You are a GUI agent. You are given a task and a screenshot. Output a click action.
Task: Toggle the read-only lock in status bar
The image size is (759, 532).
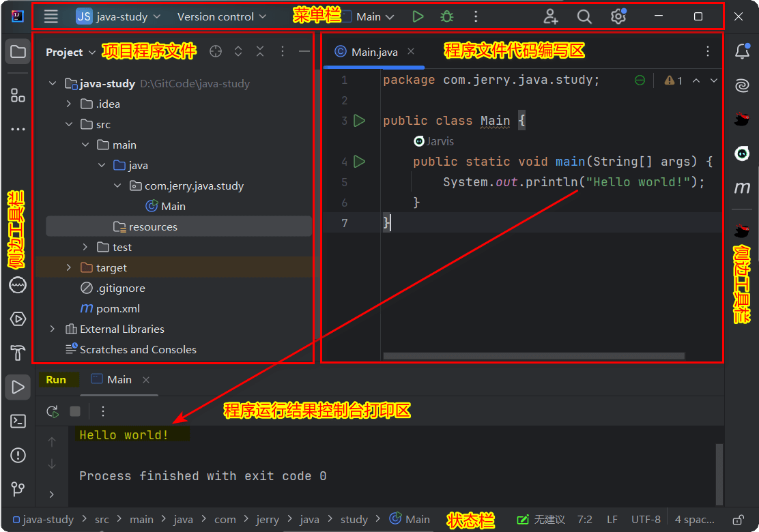(738, 520)
